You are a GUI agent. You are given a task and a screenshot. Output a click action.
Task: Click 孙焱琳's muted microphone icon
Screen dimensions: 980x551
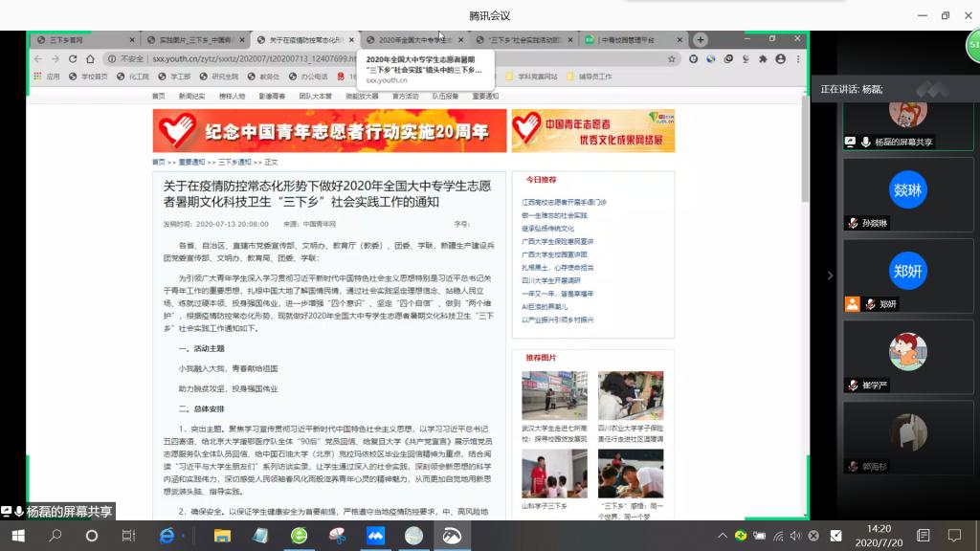point(853,223)
